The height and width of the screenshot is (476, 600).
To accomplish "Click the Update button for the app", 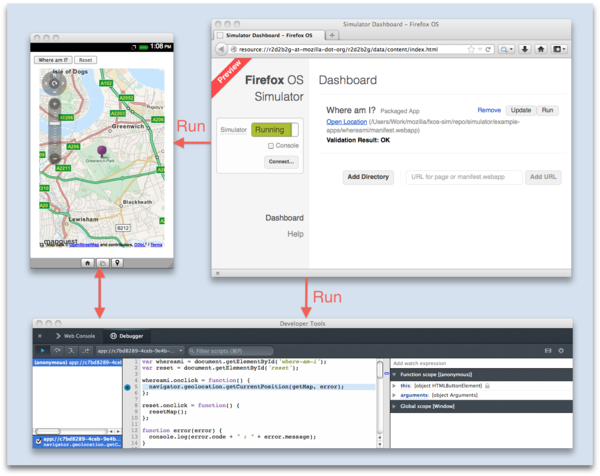I will (520, 110).
